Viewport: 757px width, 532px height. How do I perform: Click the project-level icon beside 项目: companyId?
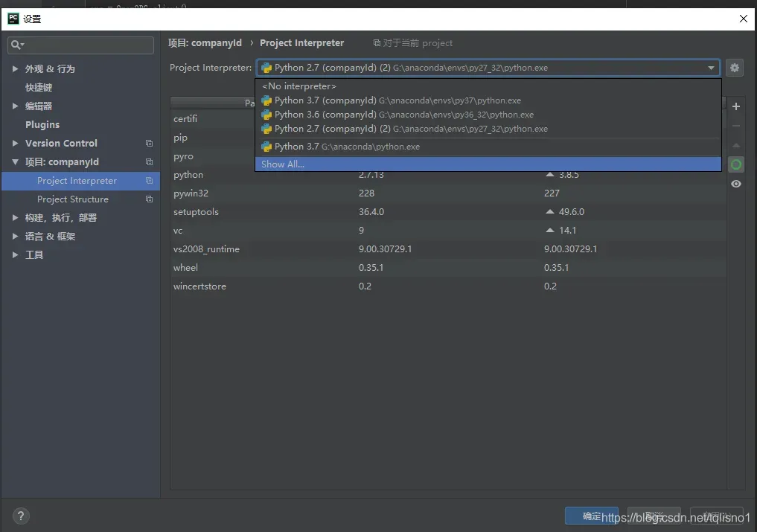(x=149, y=161)
